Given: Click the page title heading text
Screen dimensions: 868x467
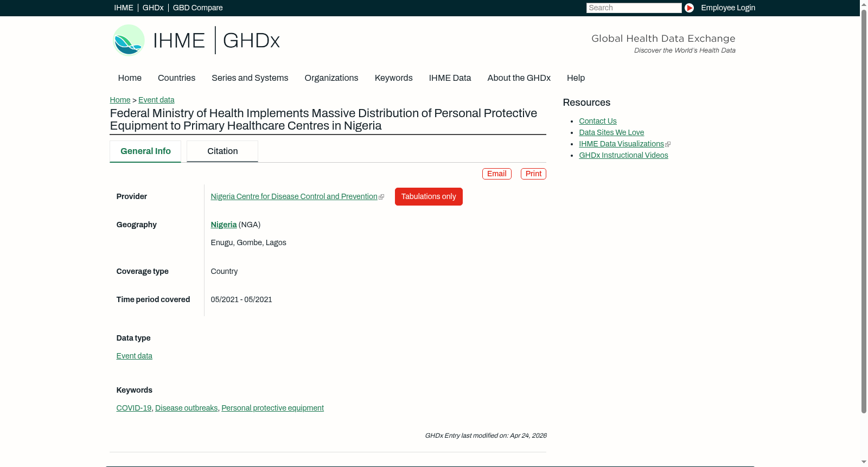Looking at the screenshot, I should point(323,119).
